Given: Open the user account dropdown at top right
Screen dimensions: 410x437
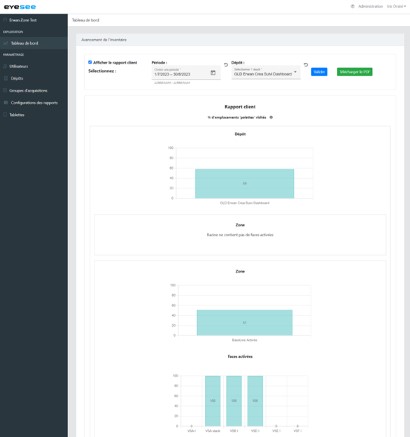Looking at the screenshot, I should click(396, 6).
